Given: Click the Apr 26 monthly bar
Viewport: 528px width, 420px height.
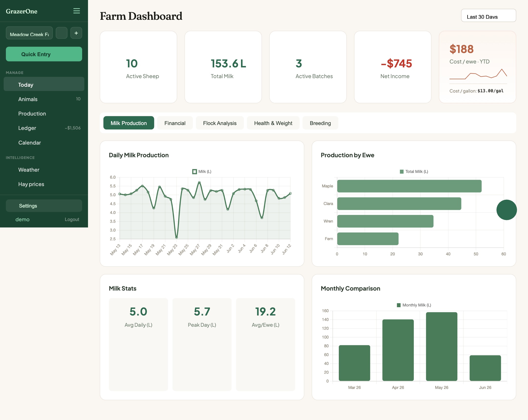Looking at the screenshot, I should point(398,350).
